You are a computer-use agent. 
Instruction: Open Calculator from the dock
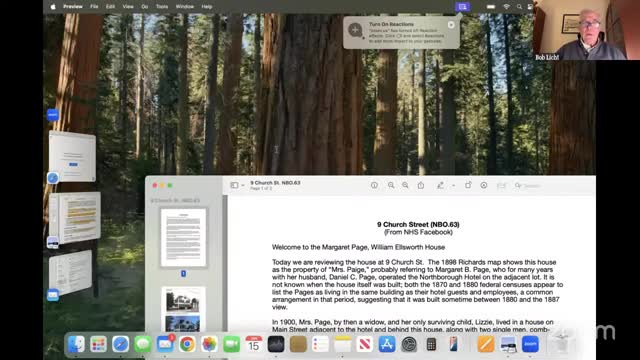point(431,344)
